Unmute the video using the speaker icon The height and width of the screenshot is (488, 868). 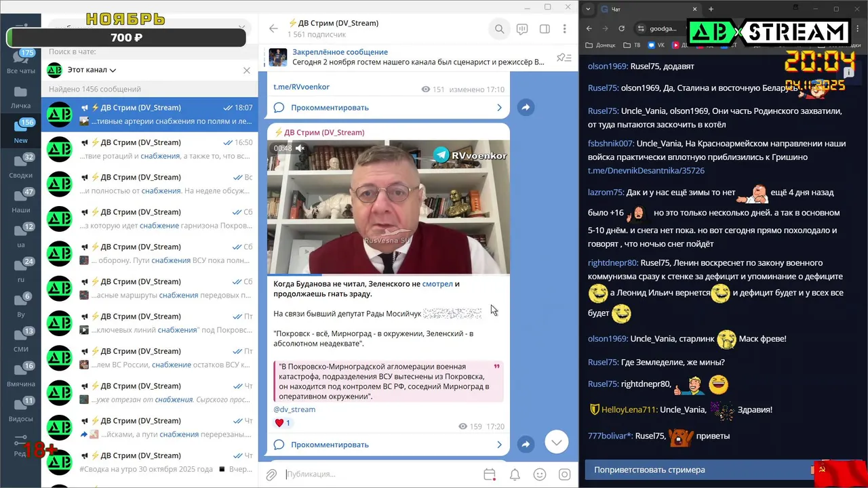tap(300, 148)
